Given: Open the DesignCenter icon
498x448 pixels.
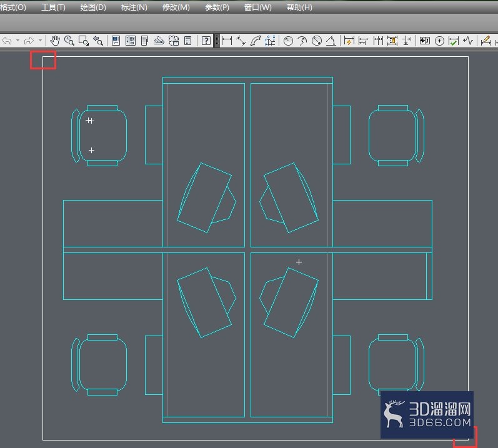Looking at the screenshot, I should pyautogui.click(x=131, y=41).
